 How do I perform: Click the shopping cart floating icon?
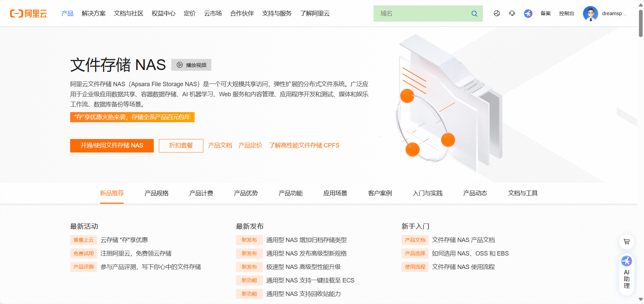626,241
